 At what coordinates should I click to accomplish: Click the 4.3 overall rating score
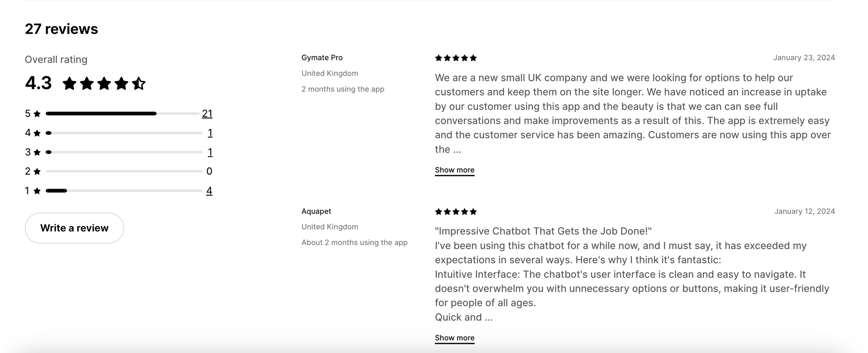(38, 82)
